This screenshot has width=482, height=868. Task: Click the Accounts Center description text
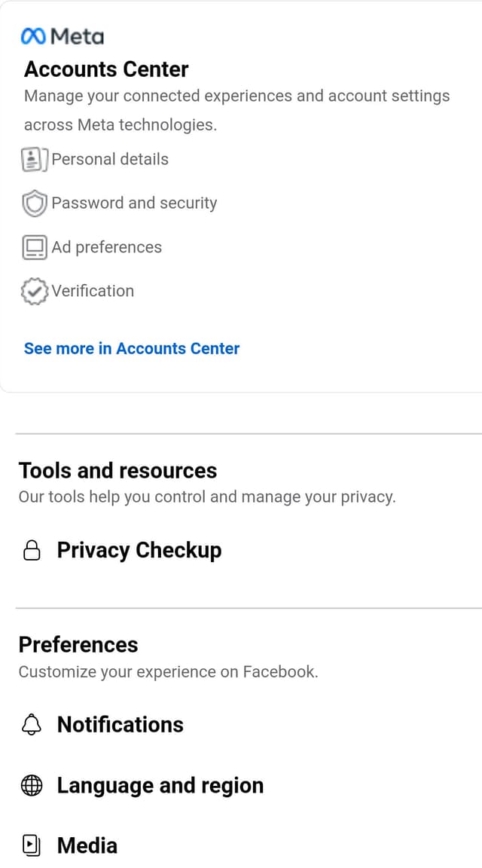[236, 110]
